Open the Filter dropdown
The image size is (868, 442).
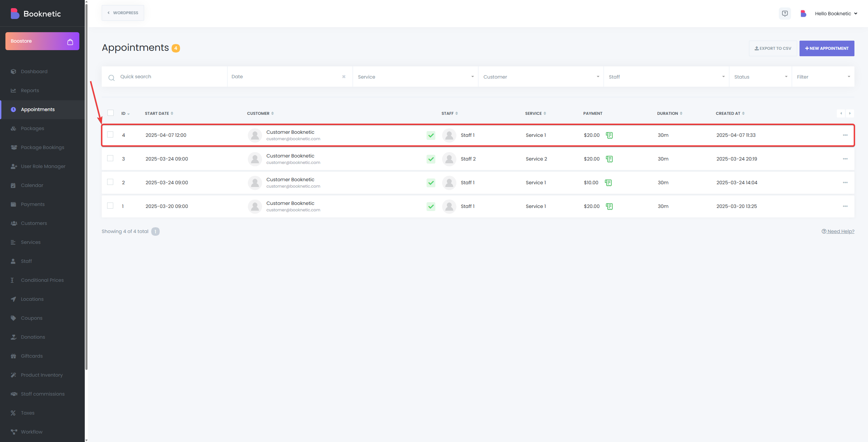823,77
